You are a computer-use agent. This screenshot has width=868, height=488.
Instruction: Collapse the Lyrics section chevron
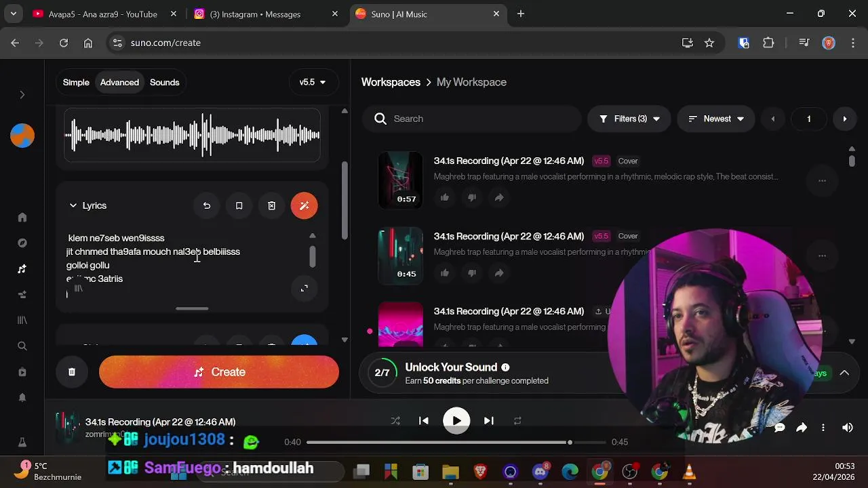[x=73, y=205]
